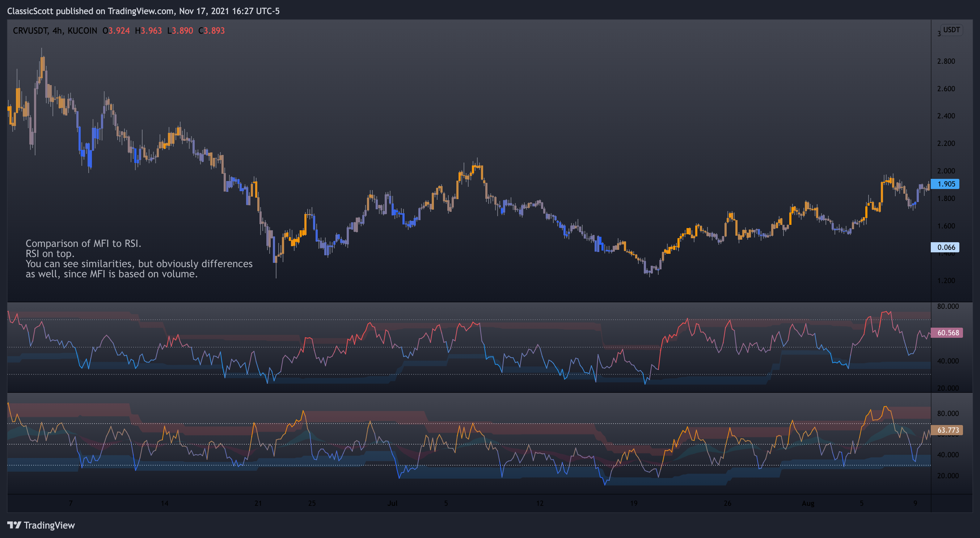The image size is (980, 538).
Task: Click the 1.800 price axis label
Action: coord(946,198)
